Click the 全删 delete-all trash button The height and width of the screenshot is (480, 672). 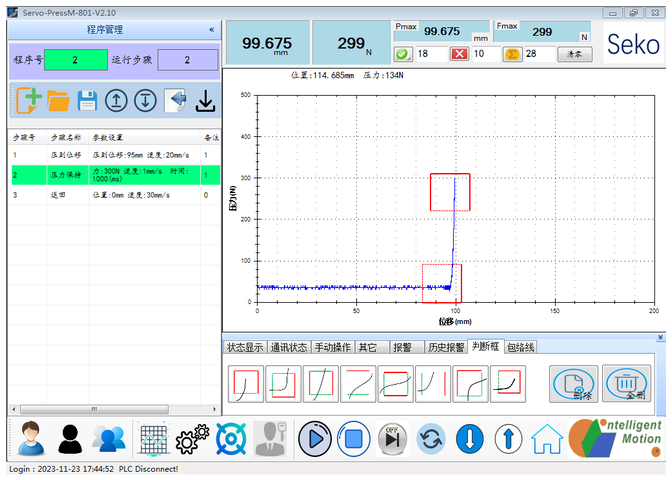[x=627, y=384]
